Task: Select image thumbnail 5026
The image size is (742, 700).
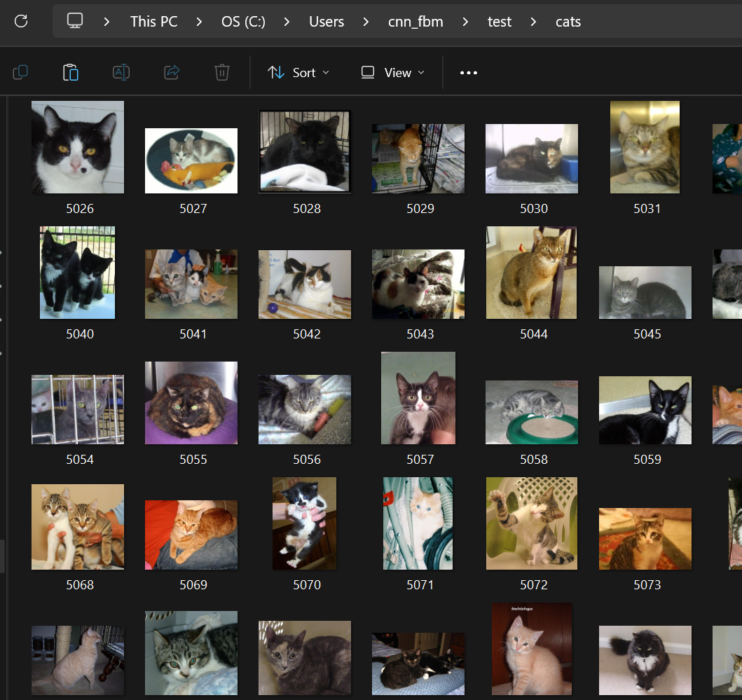Action: pyautogui.click(x=78, y=146)
